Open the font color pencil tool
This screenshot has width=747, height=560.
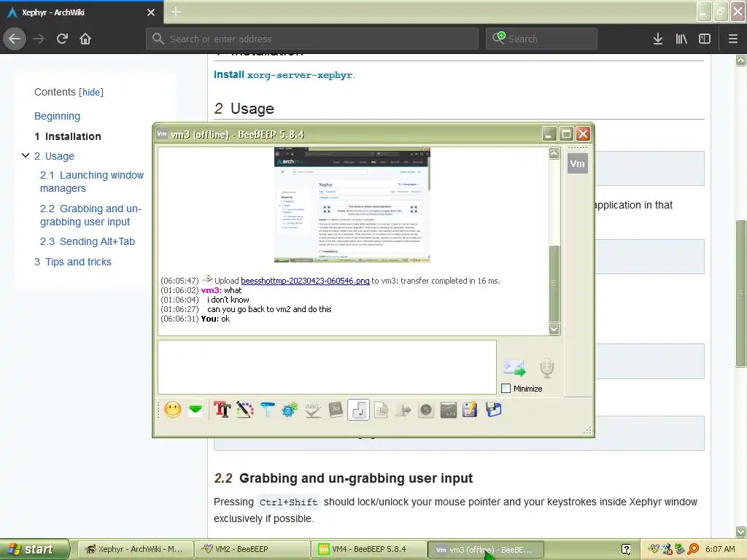(245, 410)
